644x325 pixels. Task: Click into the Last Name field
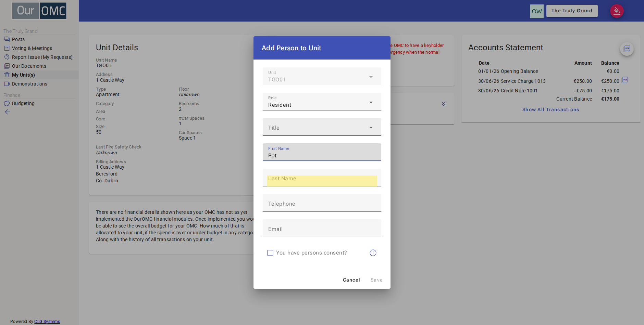point(322,178)
